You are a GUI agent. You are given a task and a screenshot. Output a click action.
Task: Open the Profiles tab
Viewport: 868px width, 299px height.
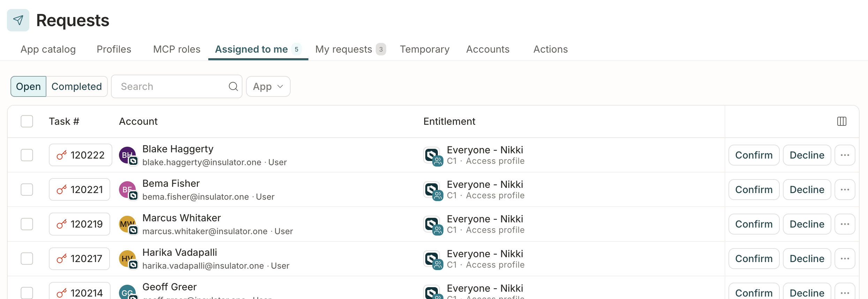click(114, 49)
